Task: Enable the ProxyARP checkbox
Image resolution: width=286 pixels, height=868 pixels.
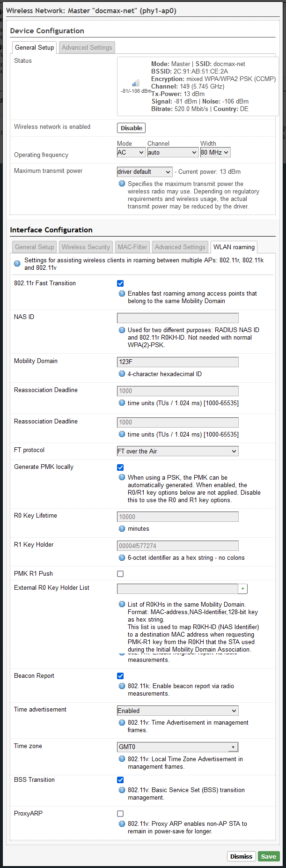Action: pos(120,814)
